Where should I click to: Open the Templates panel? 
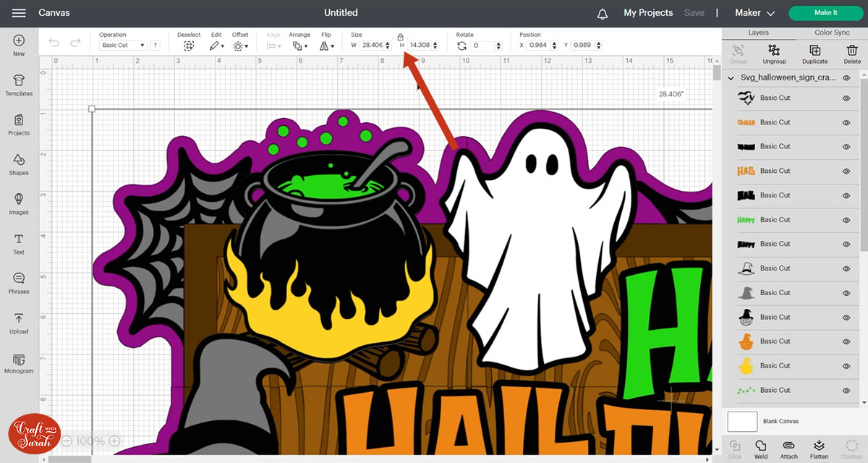pos(19,84)
